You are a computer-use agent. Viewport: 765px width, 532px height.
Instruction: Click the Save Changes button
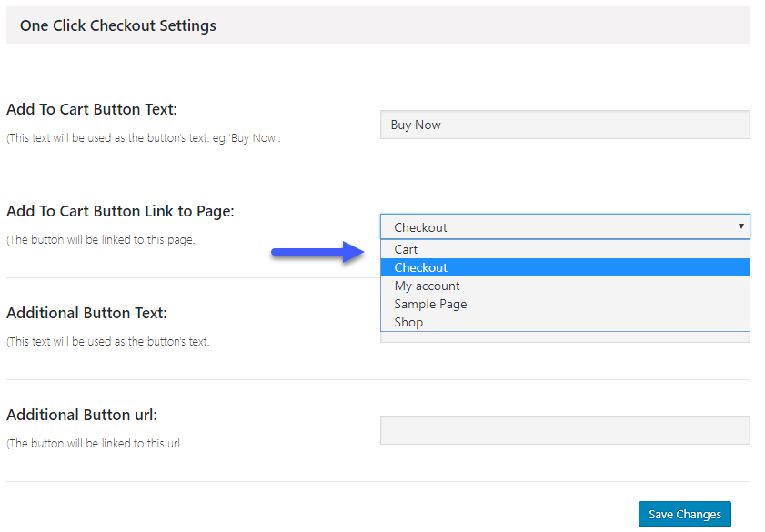click(x=685, y=514)
